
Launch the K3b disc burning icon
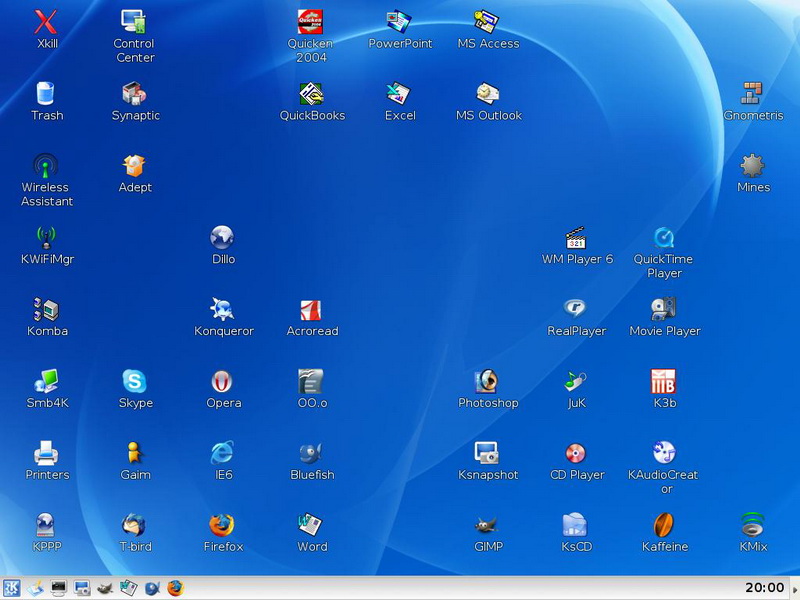pos(664,382)
